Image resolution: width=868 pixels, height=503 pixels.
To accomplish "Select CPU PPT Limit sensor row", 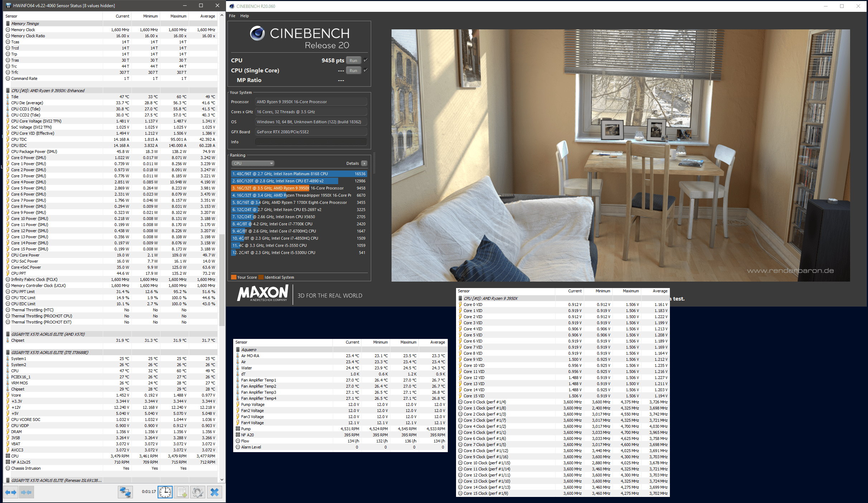I will (x=110, y=292).
